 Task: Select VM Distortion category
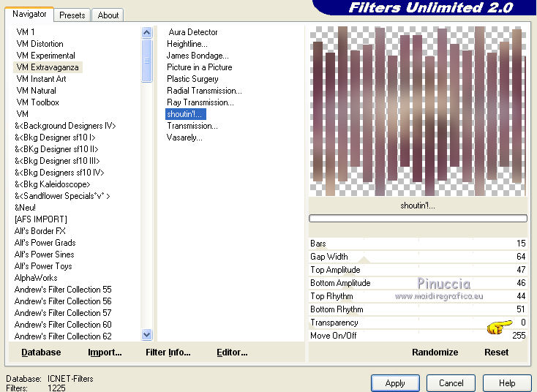coord(40,44)
